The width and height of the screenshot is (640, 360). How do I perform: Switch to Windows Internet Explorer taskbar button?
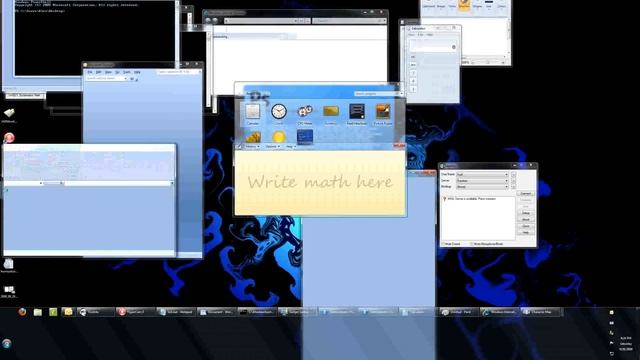(500, 312)
